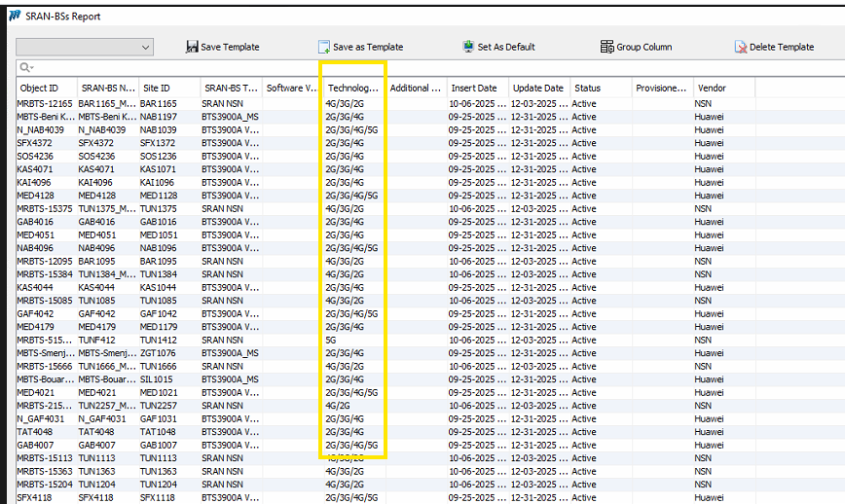Viewport: 845px width, 504px height.
Task: Click the Save Template disk icon
Action: [192, 47]
